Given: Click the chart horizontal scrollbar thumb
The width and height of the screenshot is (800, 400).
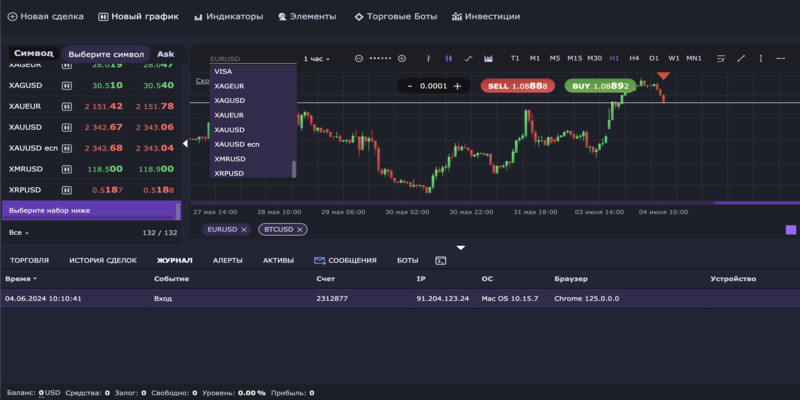Looking at the screenshot, I should click(x=757, y=203).
